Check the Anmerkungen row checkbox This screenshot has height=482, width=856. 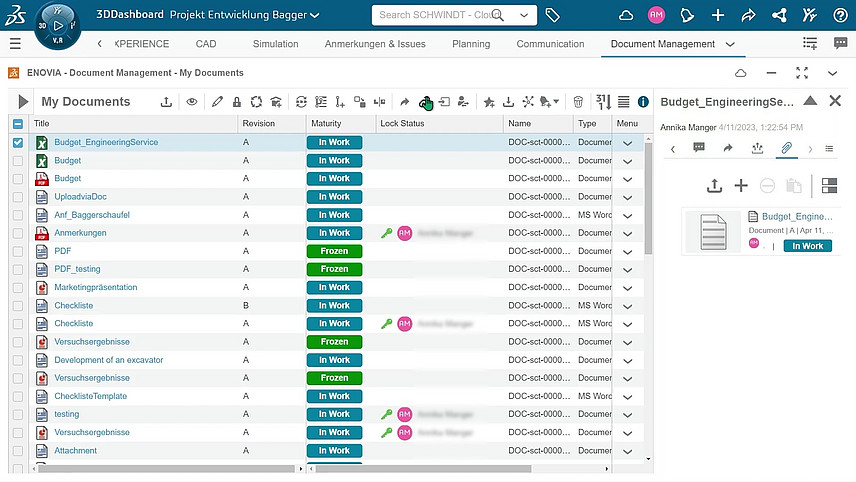[x=18, y=233]
